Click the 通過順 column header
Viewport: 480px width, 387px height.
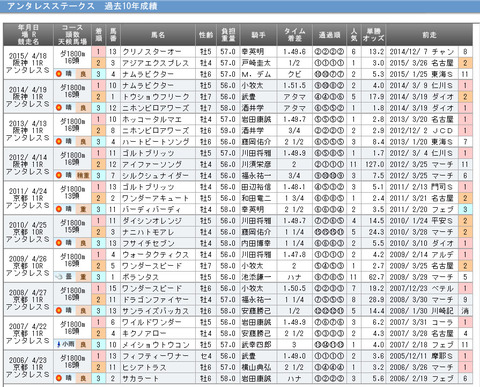[x=329, y=35]
